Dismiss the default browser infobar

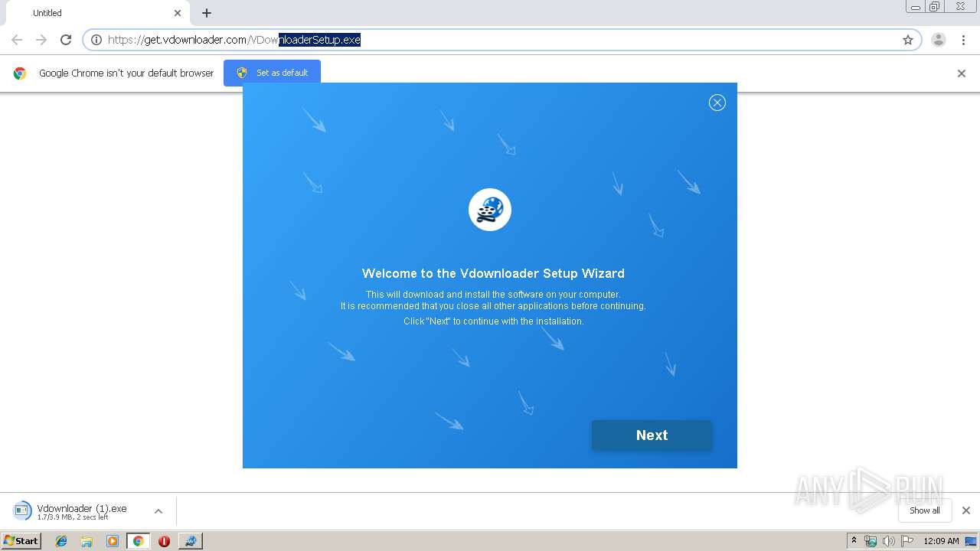tap(962, 73)
